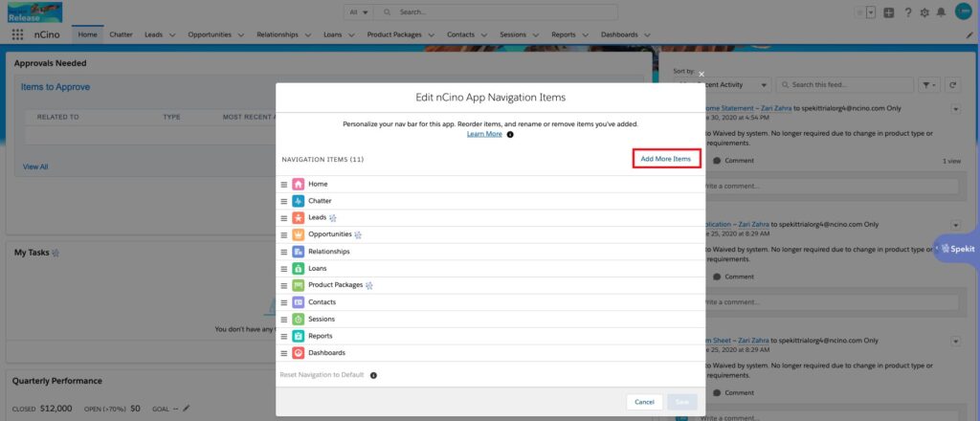Open the Spekit side tab
This screenshot has width=980, height=421.
(x=957, y=249)
